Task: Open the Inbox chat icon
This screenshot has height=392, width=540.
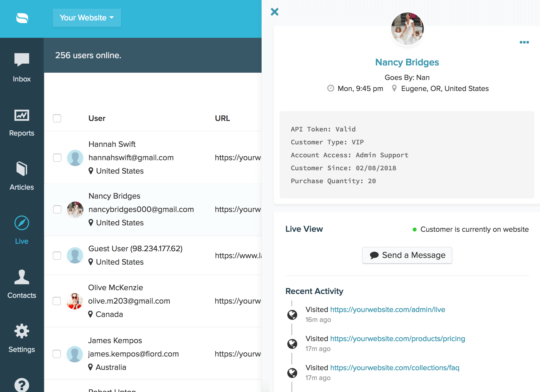Action: click(x=22, y=60)
